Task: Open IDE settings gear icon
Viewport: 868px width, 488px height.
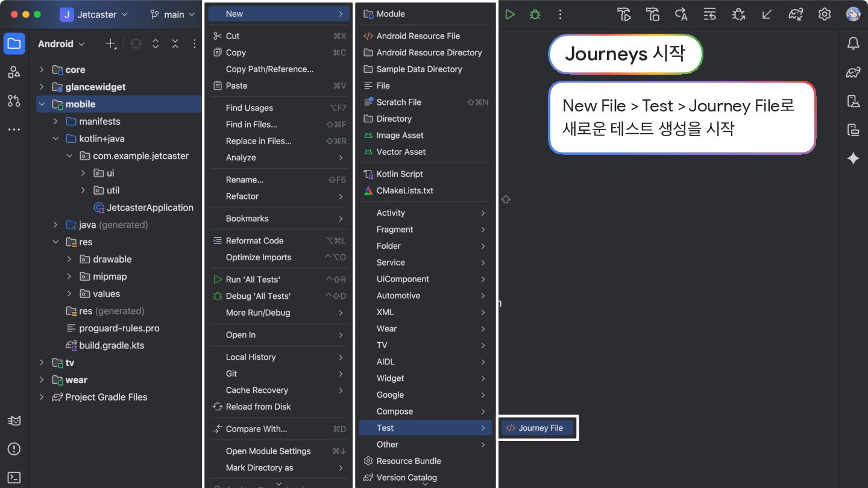Action: coord(825,14)
